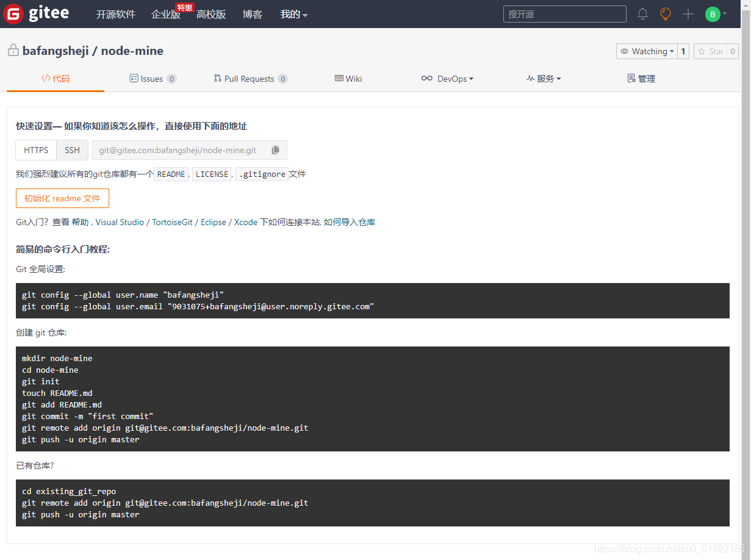Click the LICENSE code label
Screen dimensions: 751x560
212,174
